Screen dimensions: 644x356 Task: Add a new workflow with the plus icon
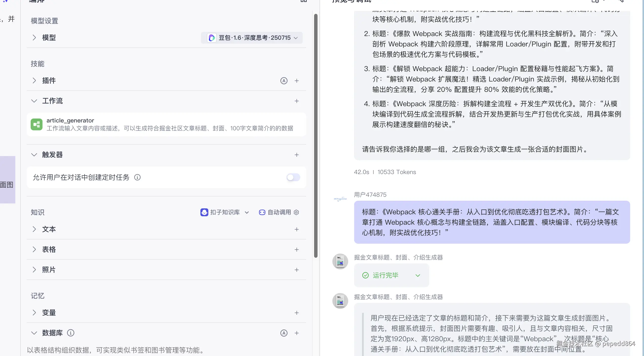coord(297,101)
